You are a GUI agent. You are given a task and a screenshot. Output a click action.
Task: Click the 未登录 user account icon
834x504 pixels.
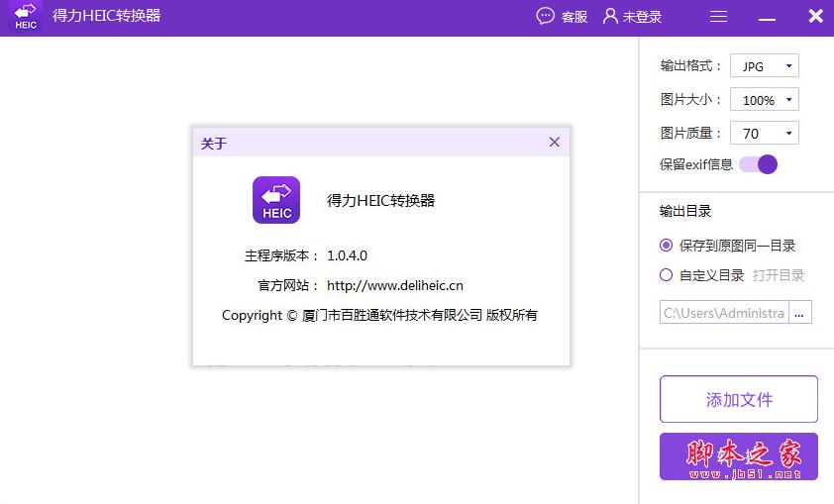610,16
